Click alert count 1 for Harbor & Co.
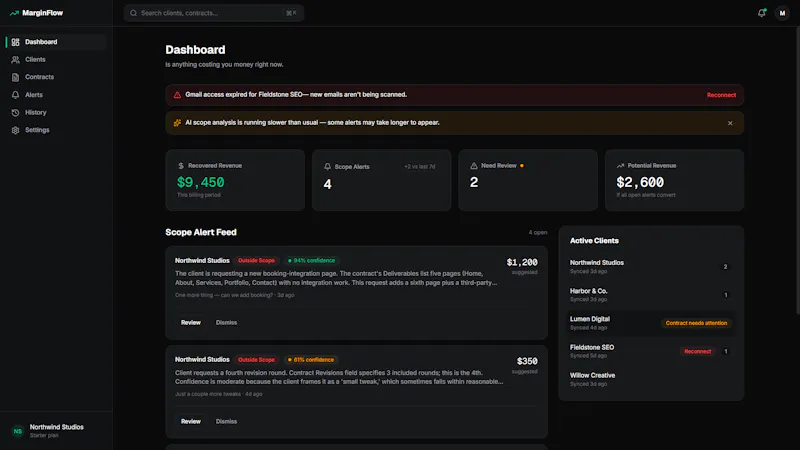The width and height of the screenshot is (800, 450). [726, 295]
